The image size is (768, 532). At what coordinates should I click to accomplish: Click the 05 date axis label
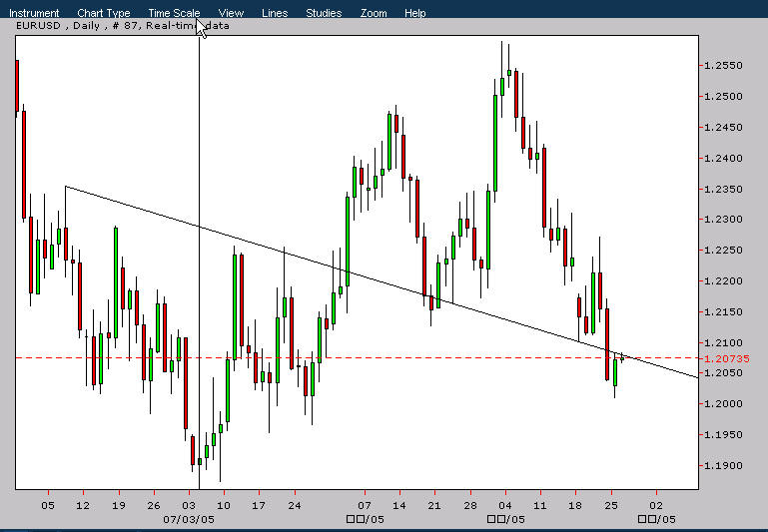point(48,505)
